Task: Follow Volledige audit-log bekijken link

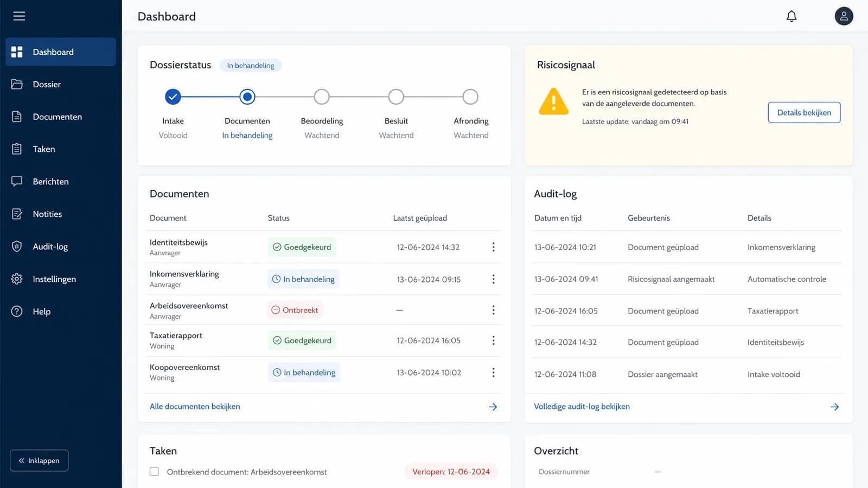Action: click(582, 407)
